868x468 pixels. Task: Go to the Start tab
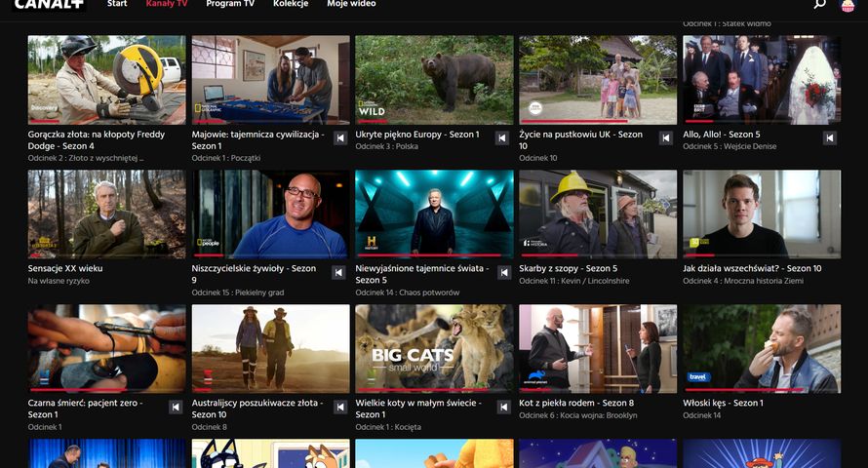117,4
